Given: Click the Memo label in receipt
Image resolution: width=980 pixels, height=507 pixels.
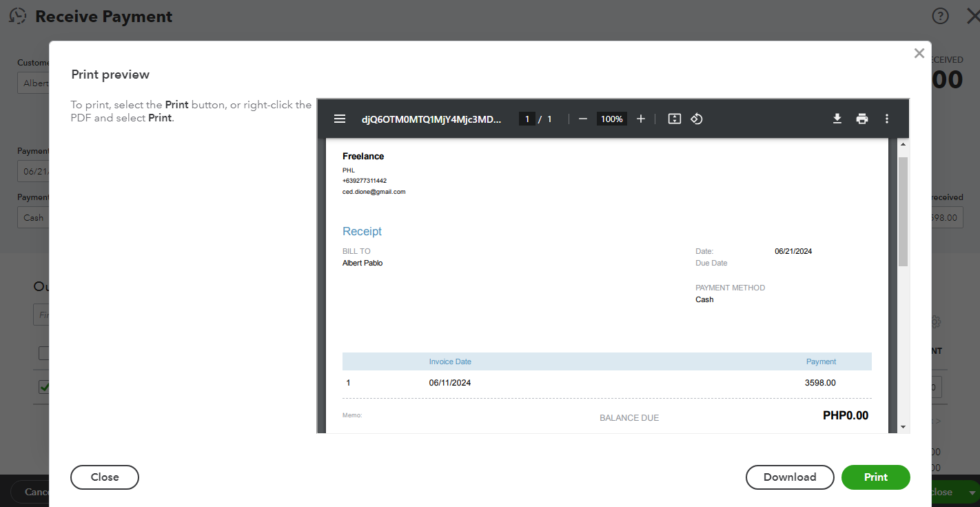Looking at the screenshot, I should coord(352,415).
